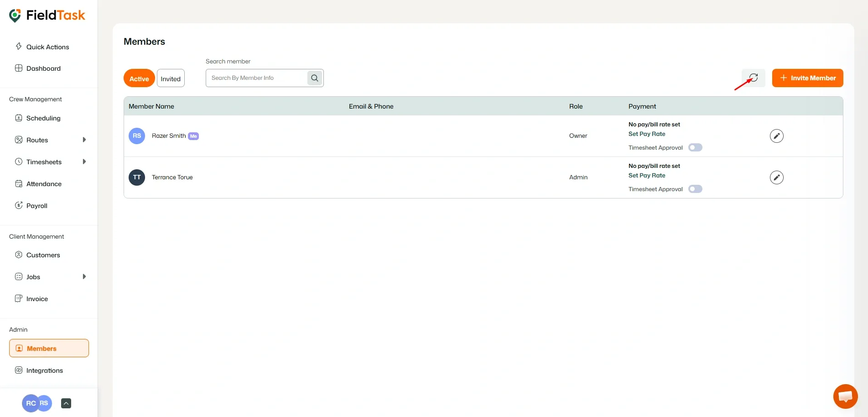Edit Terrance Torue's pay settings
868x417 pixels.
coord(777,177)
